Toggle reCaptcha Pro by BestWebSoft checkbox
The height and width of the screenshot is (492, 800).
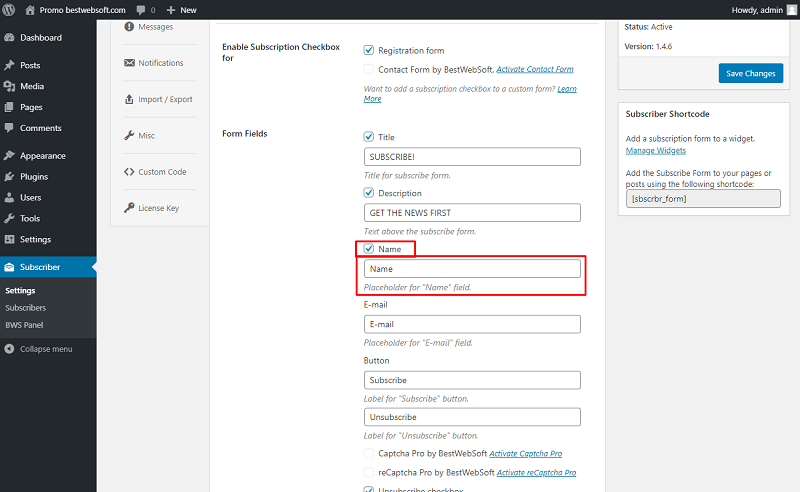click(369, 472)
